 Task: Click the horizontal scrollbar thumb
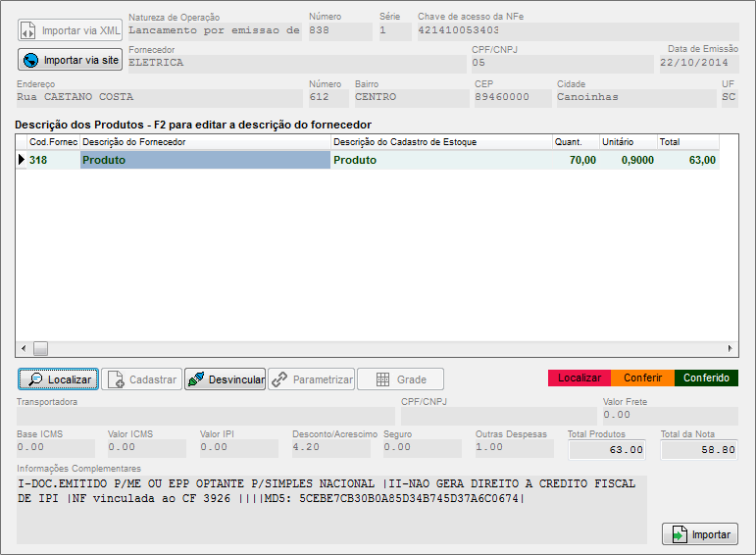(40, 348)
